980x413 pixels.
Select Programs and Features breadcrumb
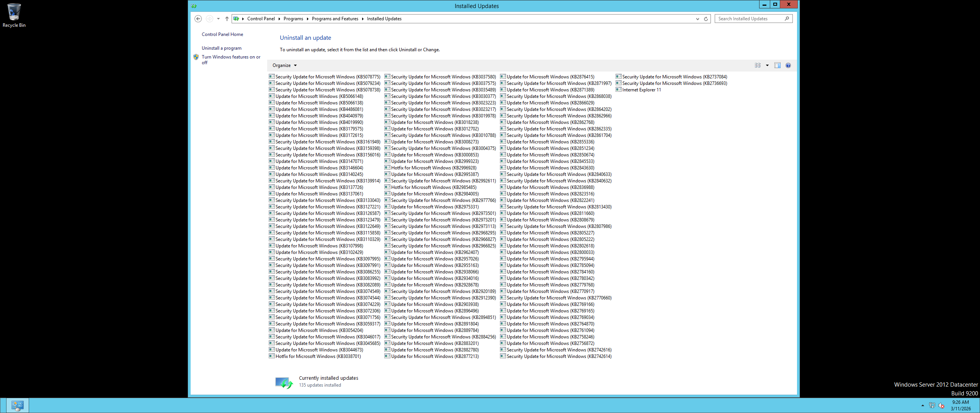335,19
